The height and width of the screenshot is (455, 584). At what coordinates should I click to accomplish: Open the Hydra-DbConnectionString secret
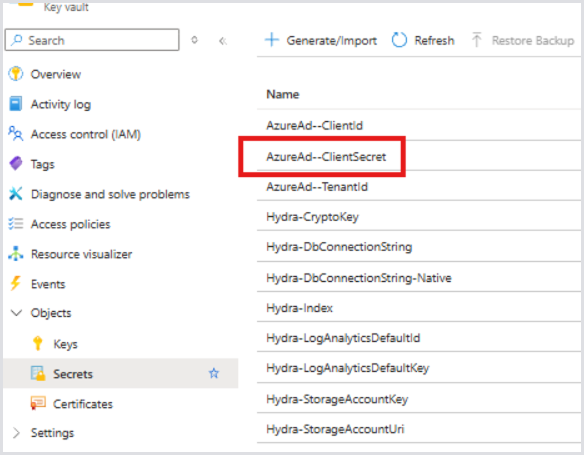tap(339, 247)
